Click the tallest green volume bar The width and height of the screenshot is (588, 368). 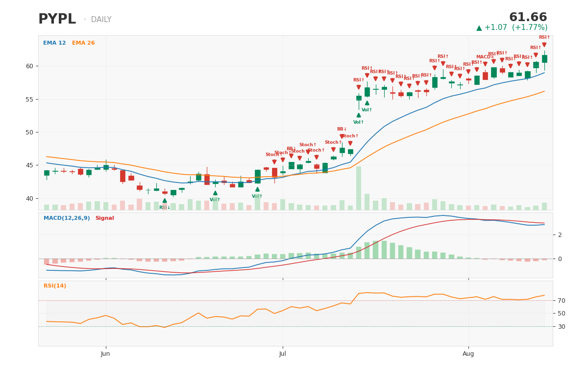coord(359,188)
